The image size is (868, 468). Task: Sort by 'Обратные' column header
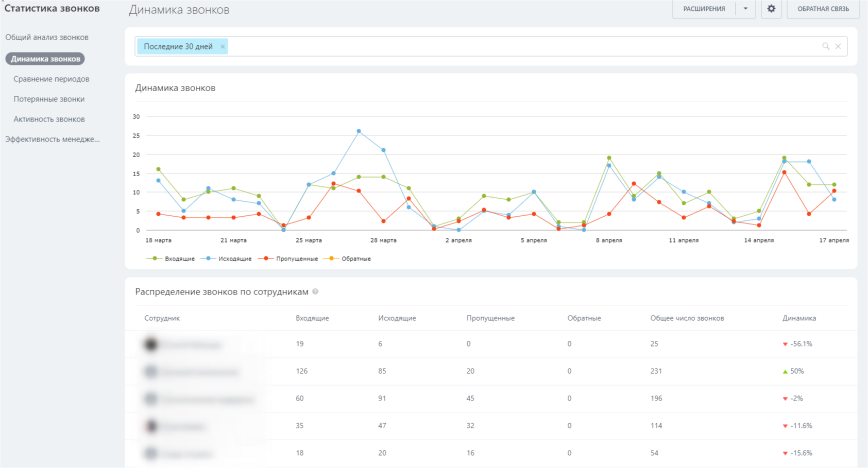click(584, 318)
